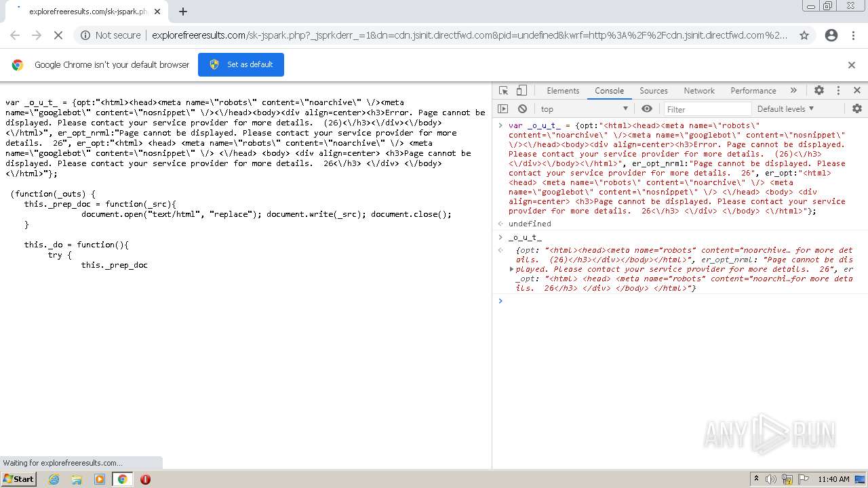Click the 'this._do = function(){' line on the page
The width and height of the screenshot is (868, 488).
tap(77, 245)
